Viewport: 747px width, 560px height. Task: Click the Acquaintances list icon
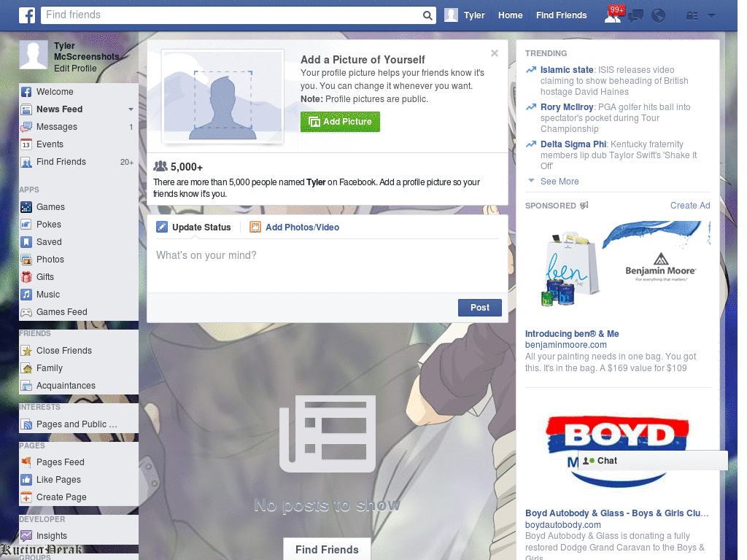[26, 386]
